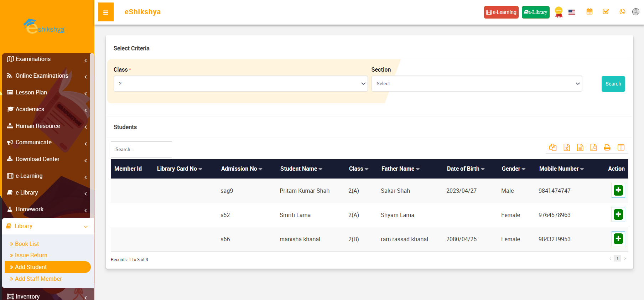This screenshot has width=644, height=300.
Task: Sort table by Student Name column
Action: pos(301,169)
